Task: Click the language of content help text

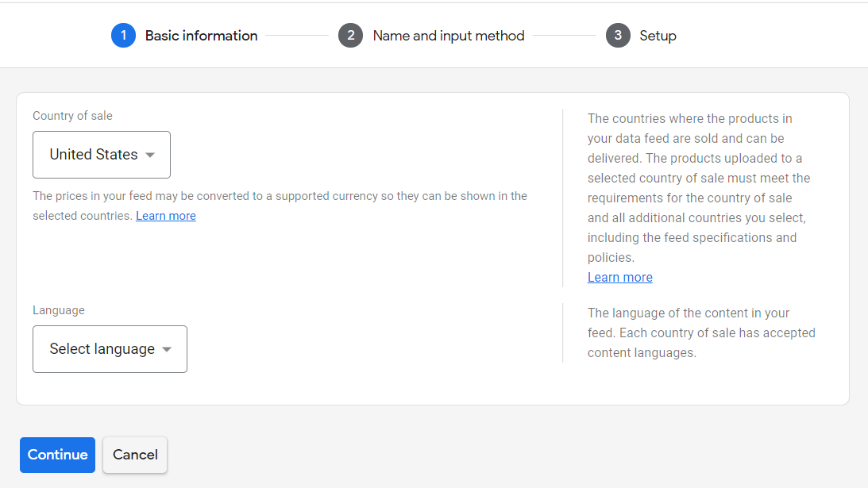Action: point(701,333)
